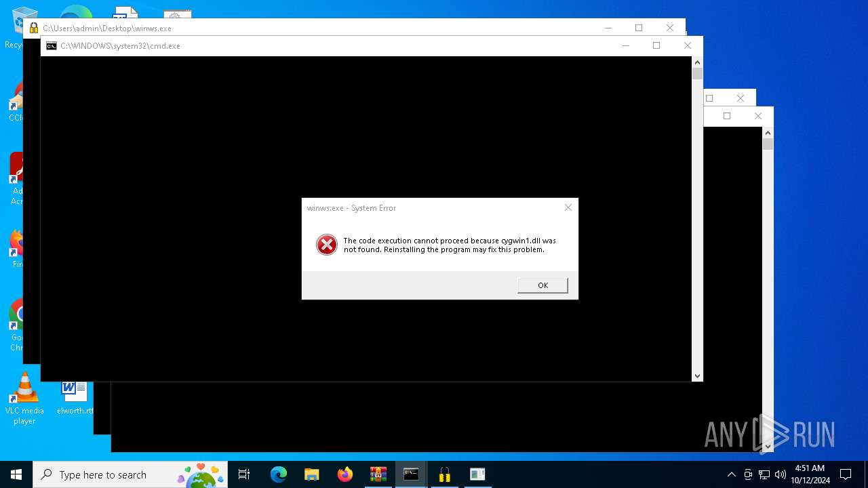Click cmd.exe scrollbar up arrow

click(x=697, y=62)
